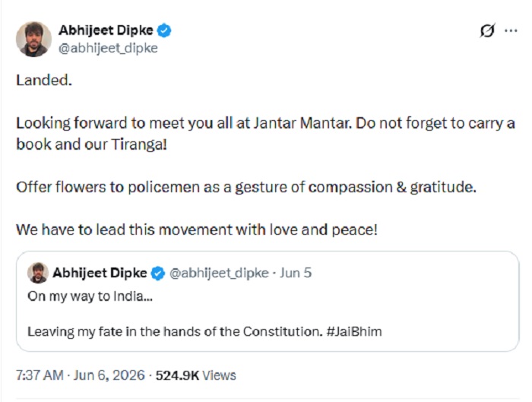Open the quoted tweet 'On my way to India...'
This screenshot has height=402, width=532.
(268, 301)
